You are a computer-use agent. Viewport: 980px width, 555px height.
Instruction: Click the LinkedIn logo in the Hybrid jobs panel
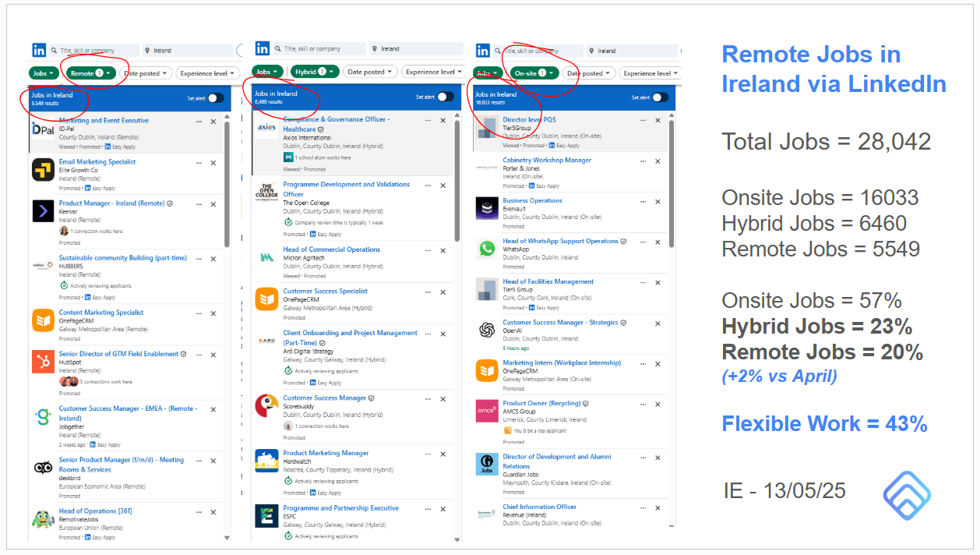[x=263, y=48]
